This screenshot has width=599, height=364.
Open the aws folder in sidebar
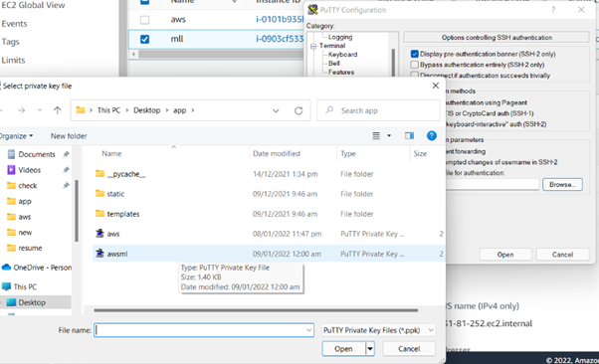coord(25,217)
